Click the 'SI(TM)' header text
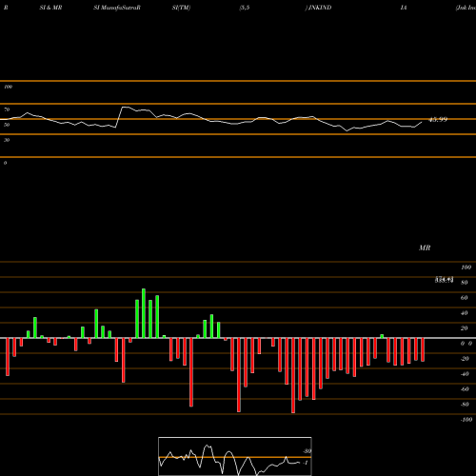This screenshot has width=476, height=476. pyautogui.click(x=181, y=8)
